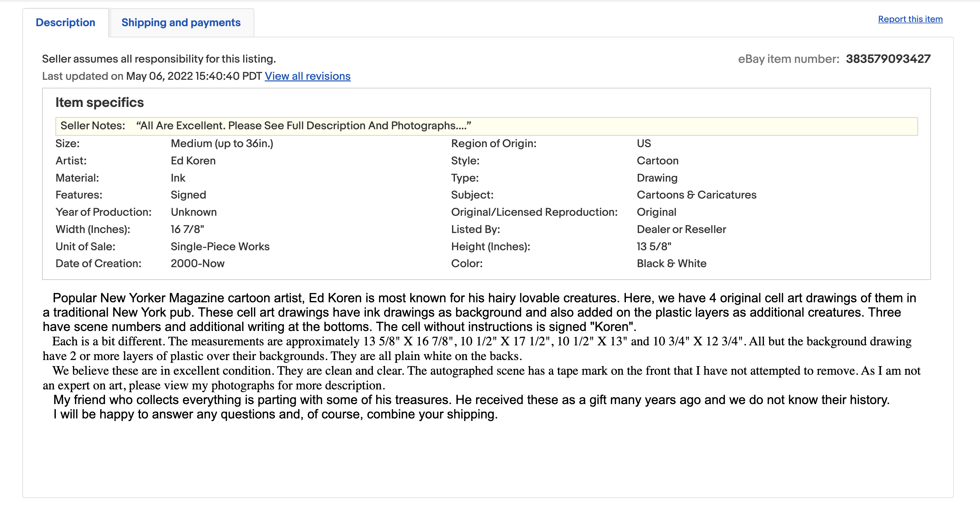Click the eBay item number 383579093427
This screenshot has width=980, height=526.
(x=888, y=59)
